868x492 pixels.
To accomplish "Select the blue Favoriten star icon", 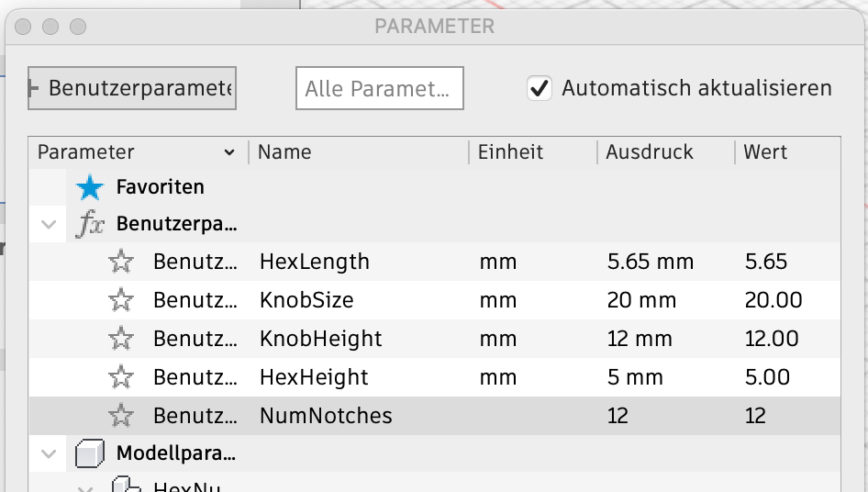I will click(90, 187).
